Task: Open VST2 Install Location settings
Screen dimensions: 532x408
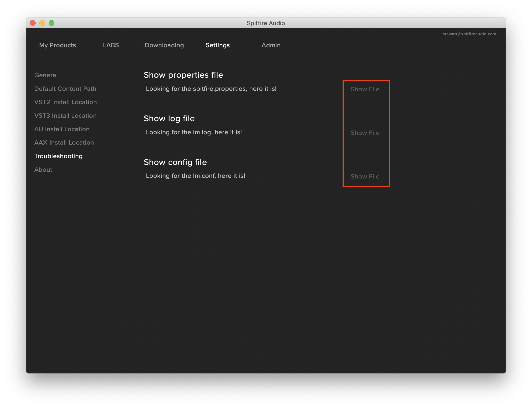Action: click(x=65, y=102)
